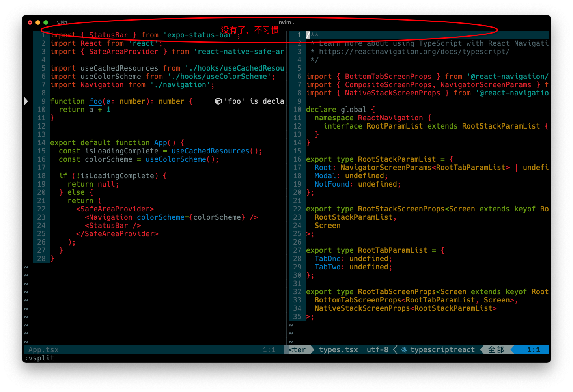Click 'export type RootStackScreenProps' line

point(427,209)
